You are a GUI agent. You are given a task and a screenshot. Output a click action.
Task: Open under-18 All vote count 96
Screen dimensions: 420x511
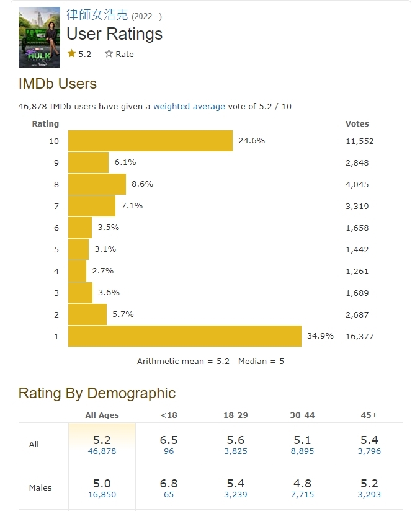169,451
